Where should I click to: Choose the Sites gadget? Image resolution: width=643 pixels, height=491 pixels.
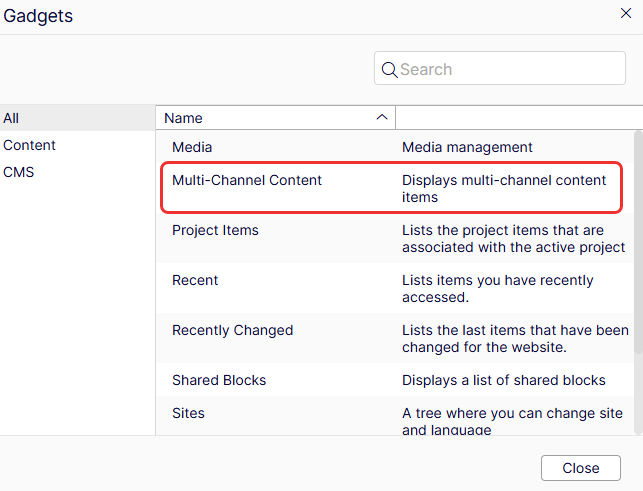click(395, 416)
